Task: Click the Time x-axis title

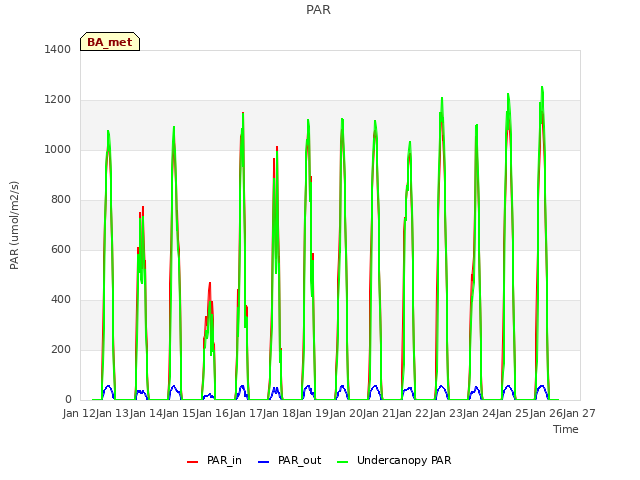Action: 566,429
